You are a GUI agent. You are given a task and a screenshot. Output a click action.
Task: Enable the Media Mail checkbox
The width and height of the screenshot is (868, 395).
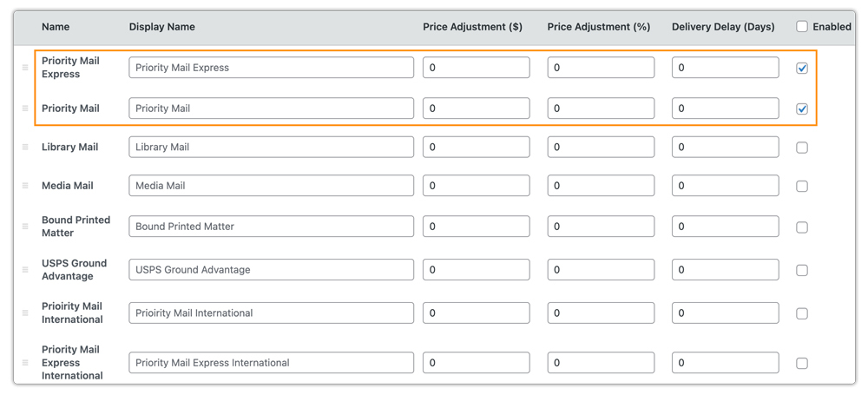802,186
